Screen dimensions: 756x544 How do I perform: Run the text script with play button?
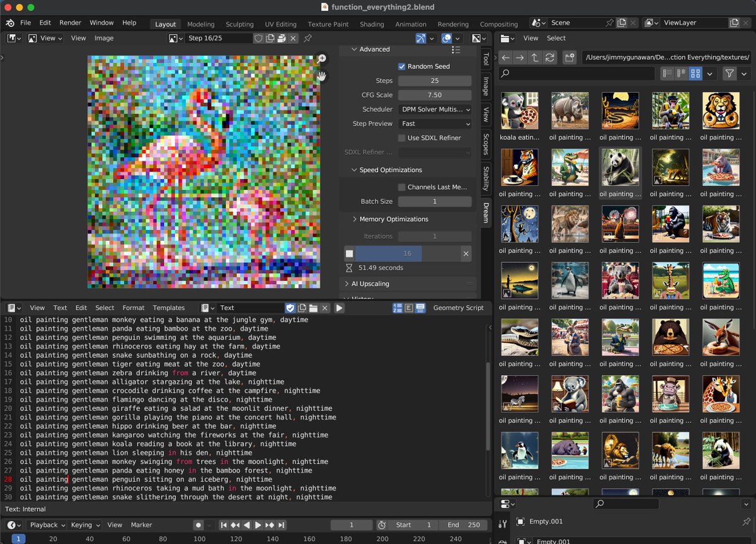coord(340,308)
